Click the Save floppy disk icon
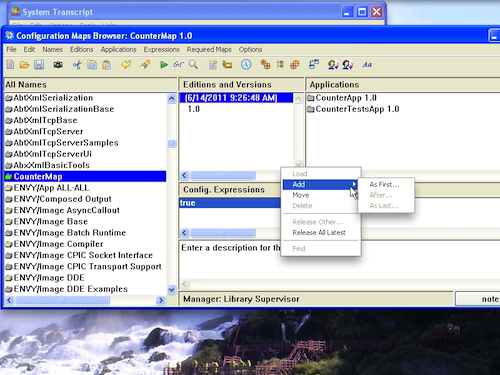500x375 pixels. point(39,64)
